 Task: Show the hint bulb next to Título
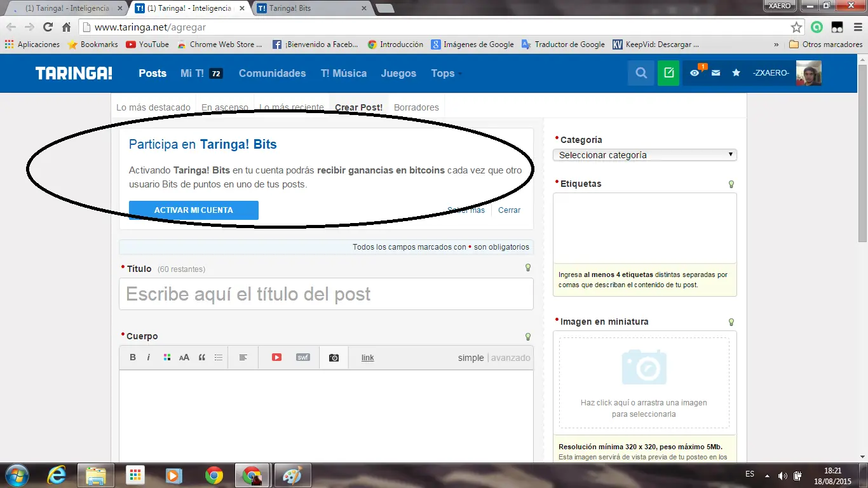coord(527,268)
